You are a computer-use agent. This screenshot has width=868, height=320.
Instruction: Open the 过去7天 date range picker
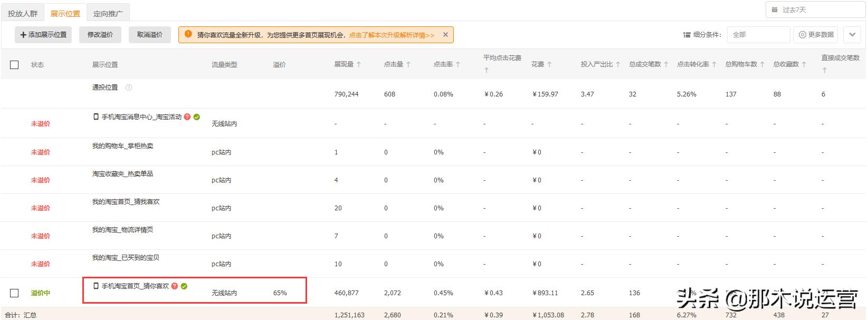point(816,9)
